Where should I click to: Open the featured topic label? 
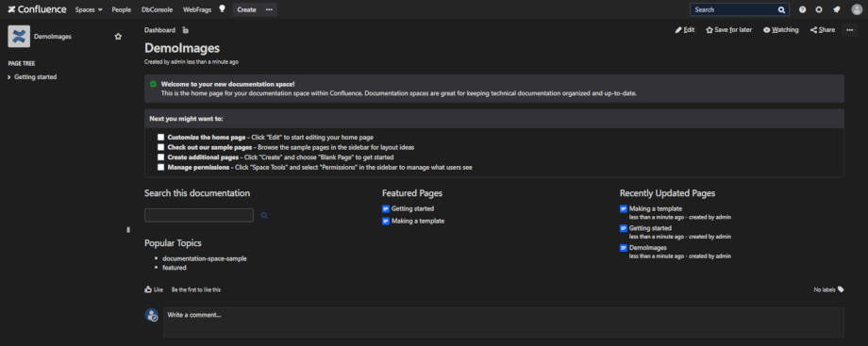[x=175, y=268]
